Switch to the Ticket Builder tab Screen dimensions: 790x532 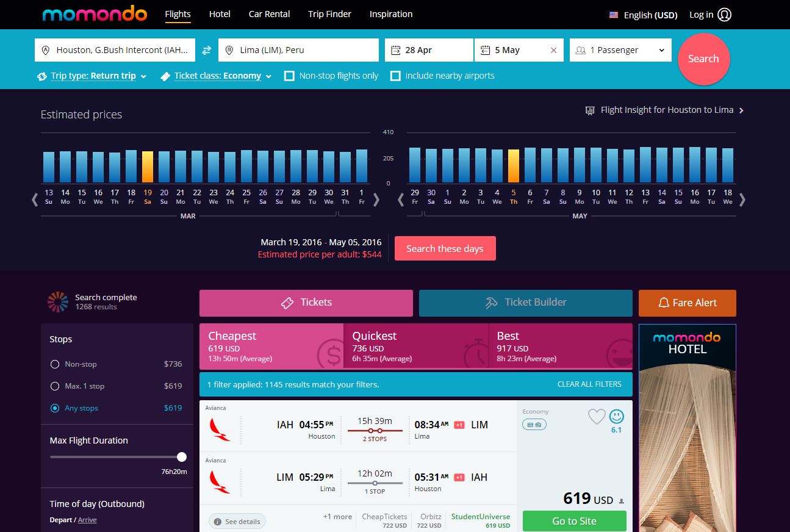(525, 302)
